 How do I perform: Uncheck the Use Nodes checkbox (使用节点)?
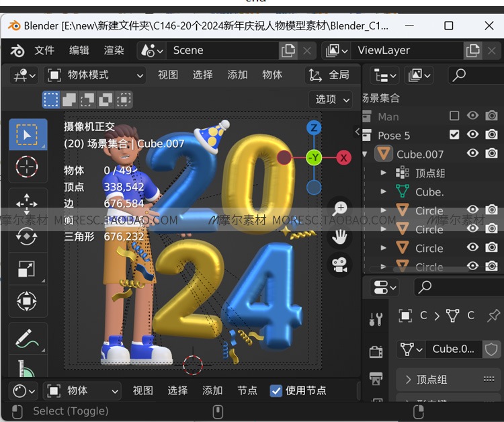[276, 391]
